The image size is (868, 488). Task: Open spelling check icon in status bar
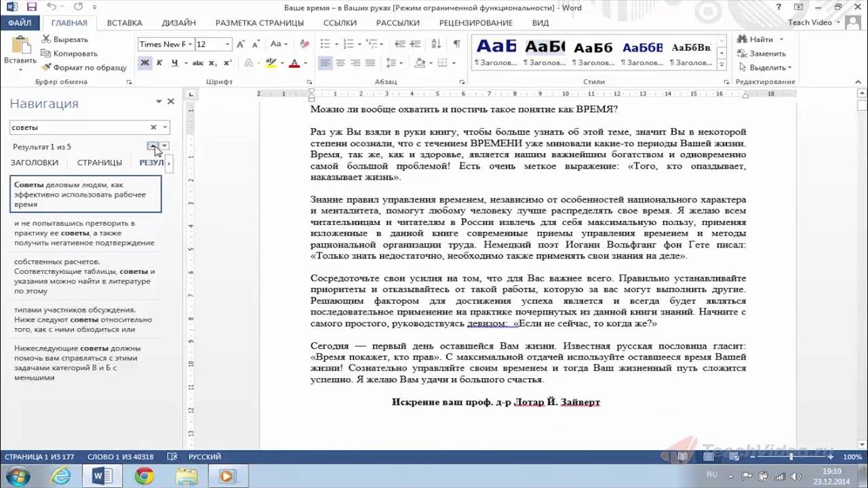172,457
